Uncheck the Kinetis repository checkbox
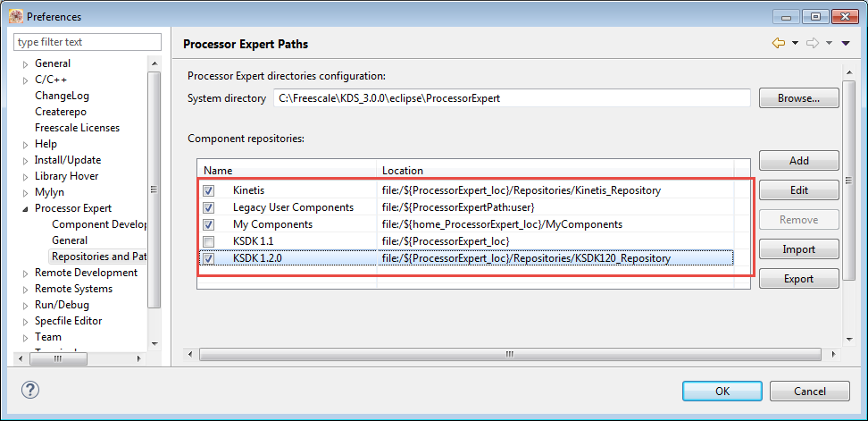868x421 pixels. click(x=209, y=190)
